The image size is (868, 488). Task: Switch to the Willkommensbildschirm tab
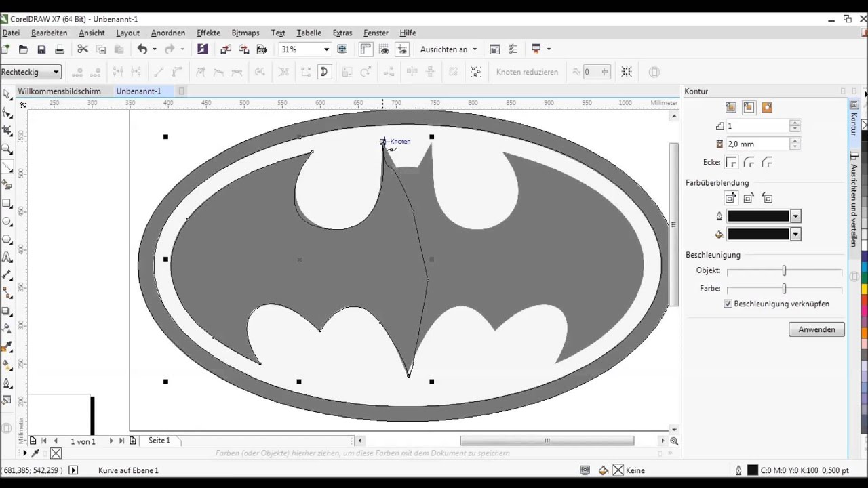pyautogui.click(x=59, y=91)
